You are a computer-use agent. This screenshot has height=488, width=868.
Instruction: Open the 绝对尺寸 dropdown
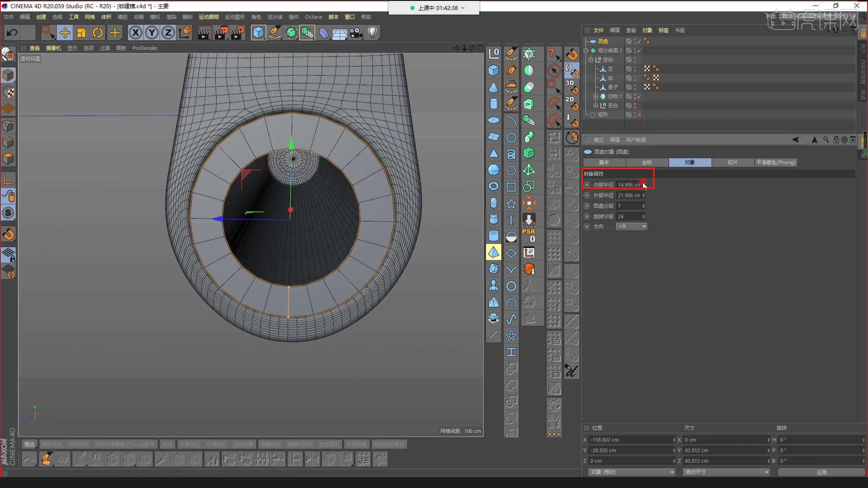726,472
